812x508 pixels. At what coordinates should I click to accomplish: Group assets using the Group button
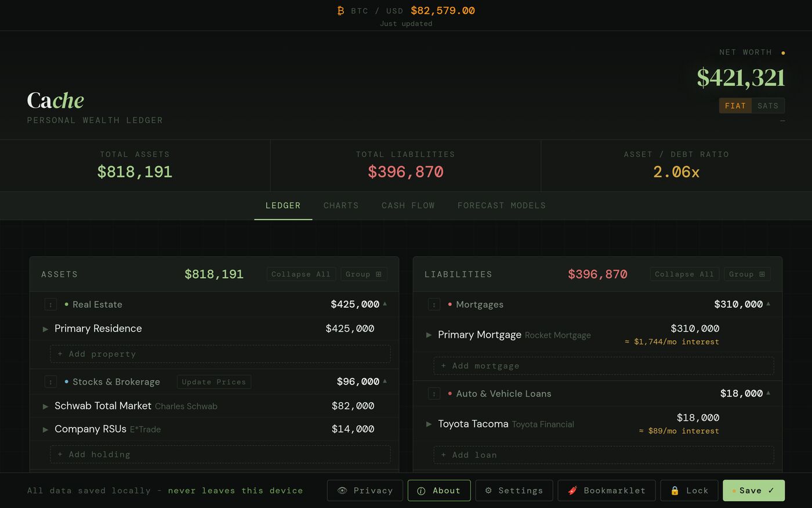(x=364, y=274)
